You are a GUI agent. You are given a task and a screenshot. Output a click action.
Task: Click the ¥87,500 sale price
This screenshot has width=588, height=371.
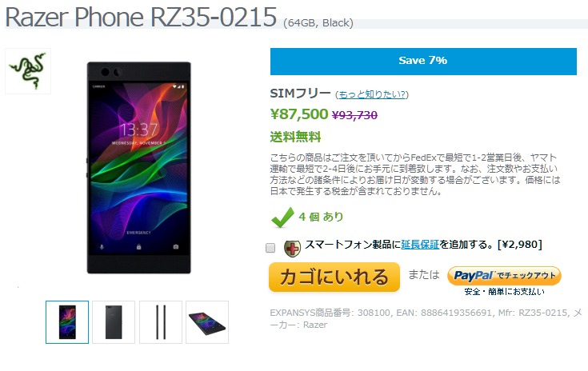(299, 114)
